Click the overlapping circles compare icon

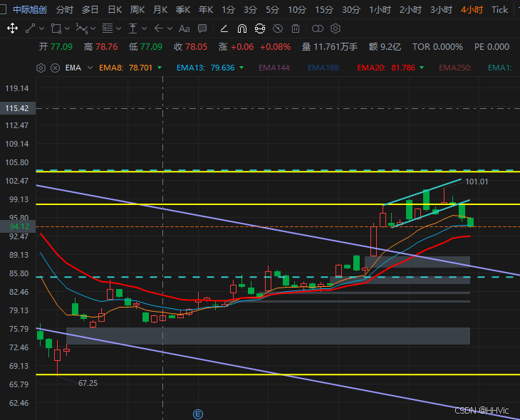coord(318,29)
